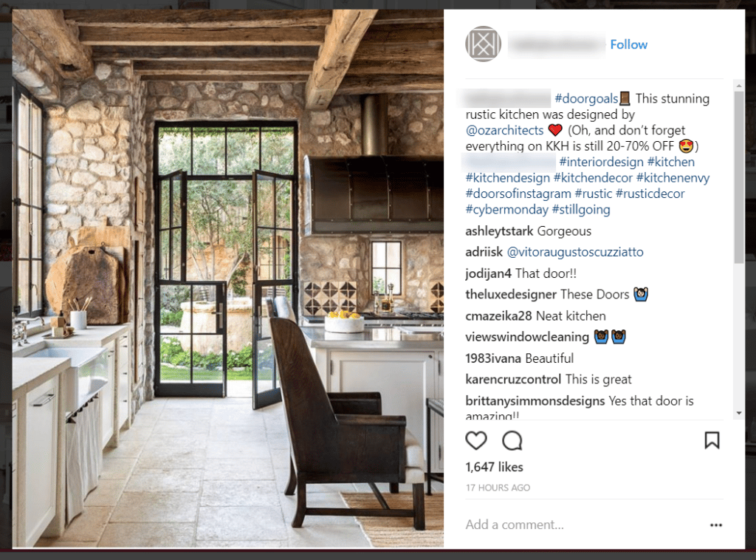The height and width of the screenshot is (560, 756).
Task: Open commenter ashleytstark's profile
Action: click(x=499, y=231)
